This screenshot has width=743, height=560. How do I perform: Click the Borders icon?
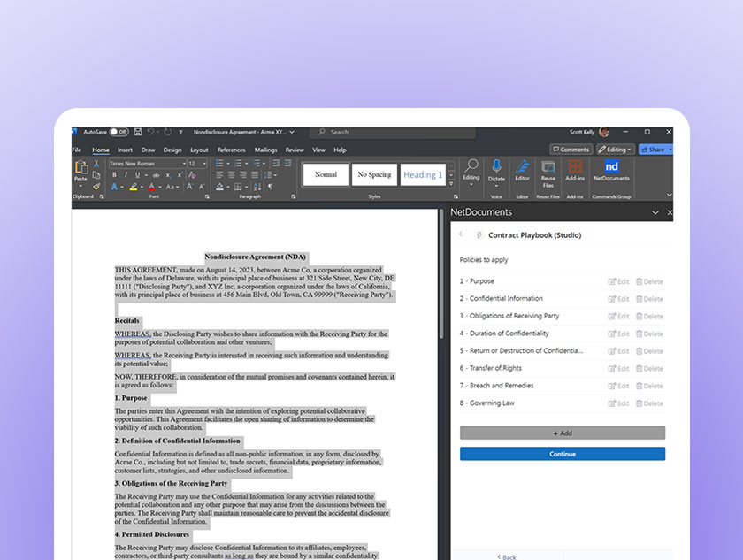pyautogui.click(x=238, y=187)
